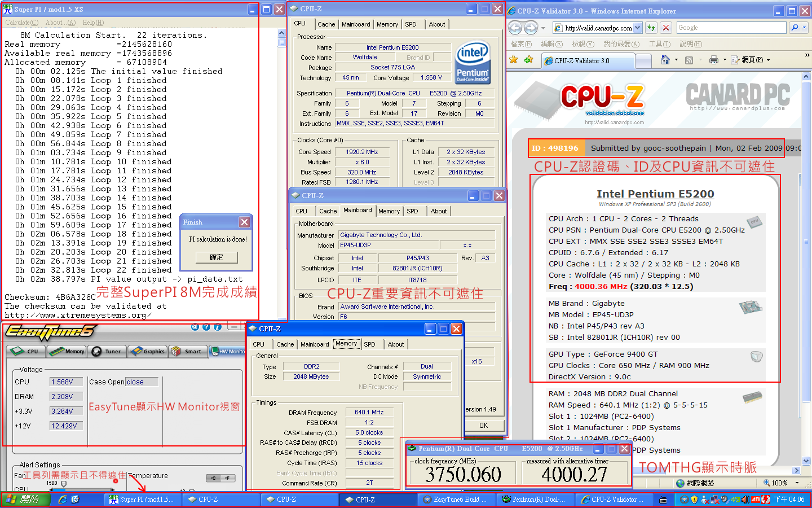Click the keyboard language bar icon
This screenshot has height=508, width=812.
point(663,500)
